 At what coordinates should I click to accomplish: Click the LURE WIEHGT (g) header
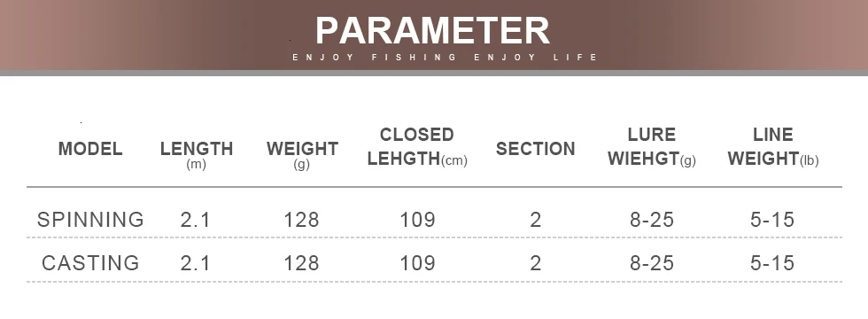point(652,147)
